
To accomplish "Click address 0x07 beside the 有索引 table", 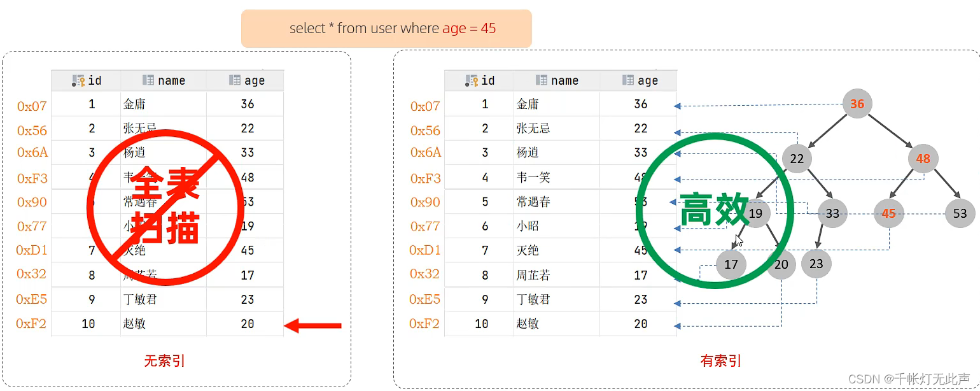I will (425, 106).
